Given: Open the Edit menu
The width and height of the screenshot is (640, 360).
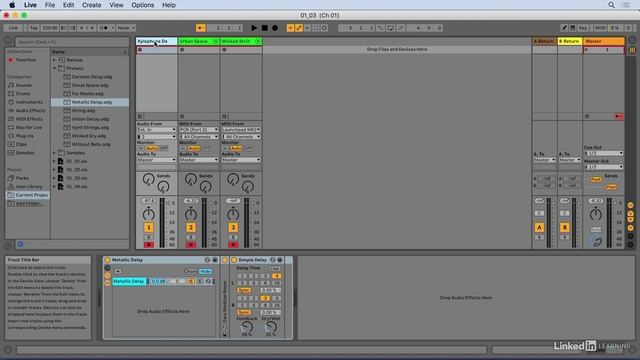Looking at the screenshot, I should click(69, 5).
